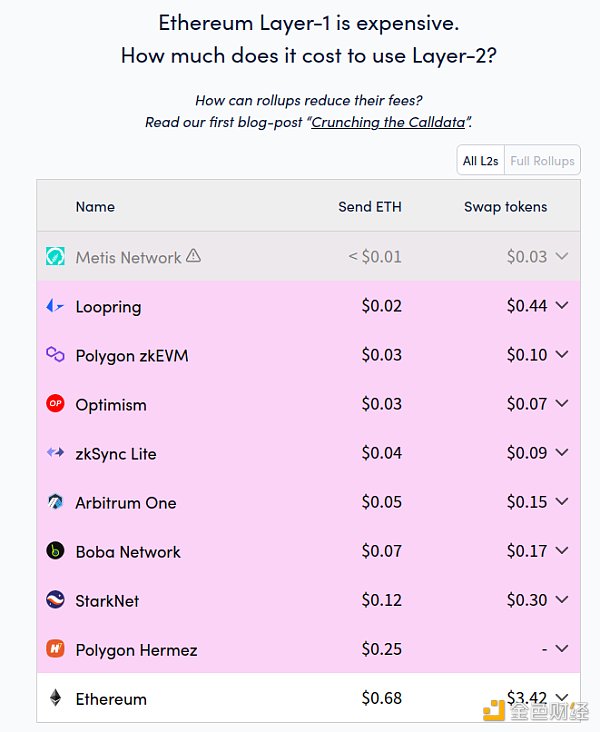
Task: Expand the Optimism row chevron
Action: point(562,403)
